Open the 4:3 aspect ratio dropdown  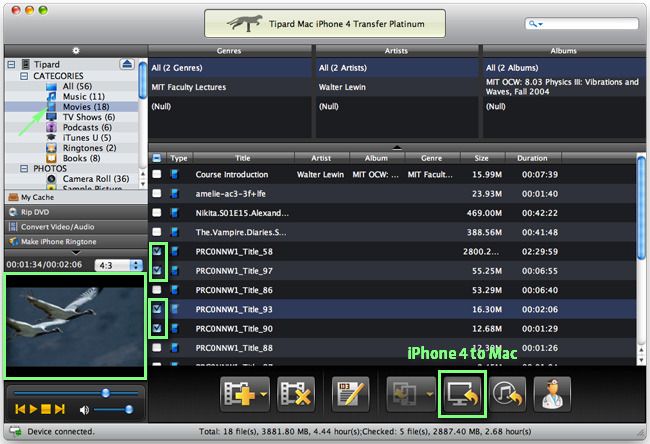coord(119,265)
